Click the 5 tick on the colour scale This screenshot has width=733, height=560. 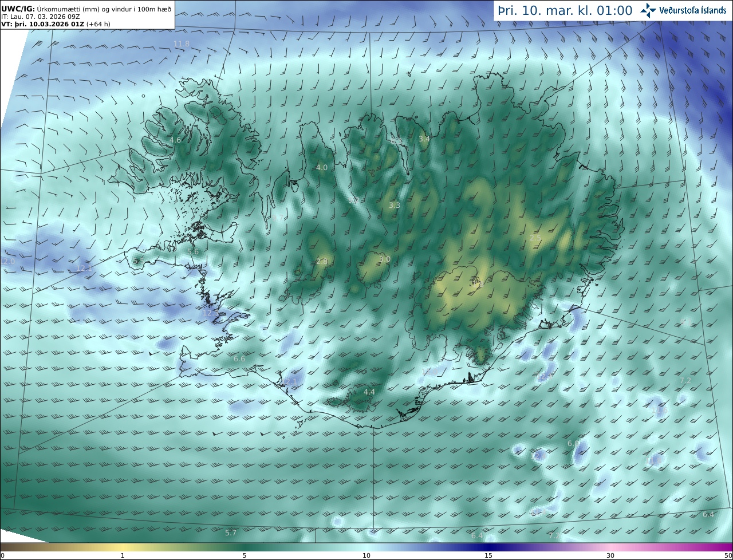tap(245, 555)
